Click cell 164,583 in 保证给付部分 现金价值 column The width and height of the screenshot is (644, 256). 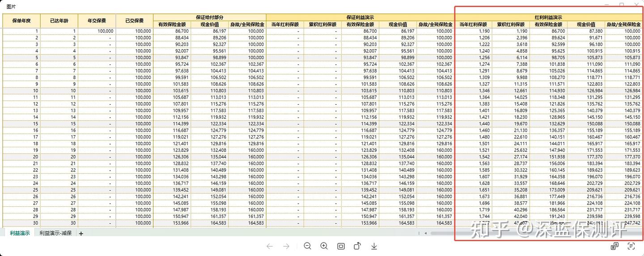coord(210,222)
